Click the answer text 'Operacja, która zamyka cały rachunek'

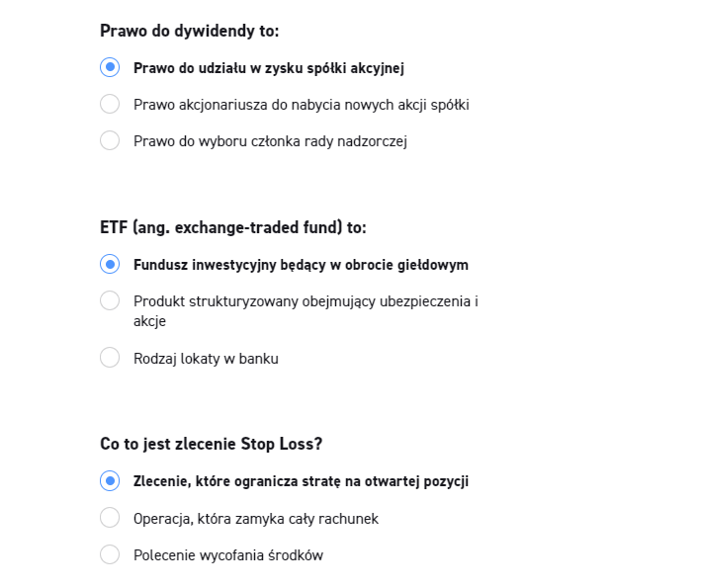(255, 519)
